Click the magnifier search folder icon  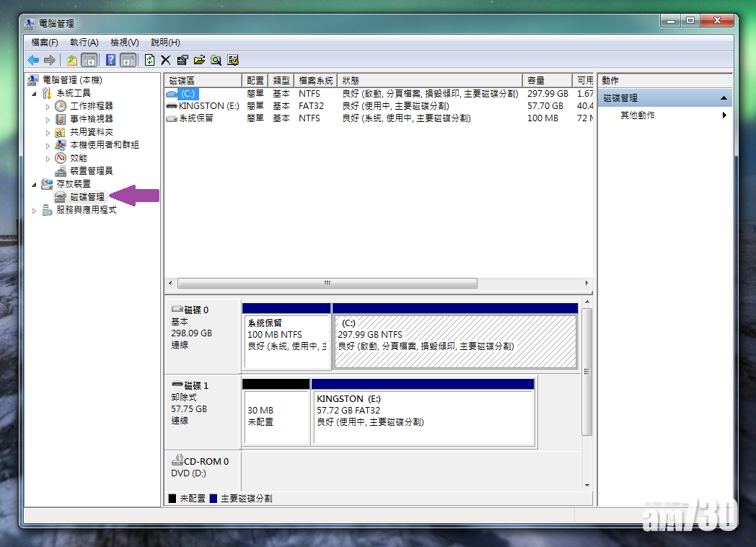pos(216,61)
